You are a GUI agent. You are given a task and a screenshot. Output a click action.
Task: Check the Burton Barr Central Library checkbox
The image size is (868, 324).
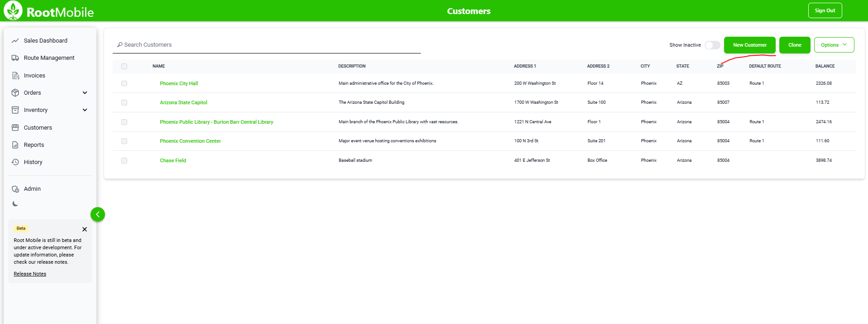[124, 122]
